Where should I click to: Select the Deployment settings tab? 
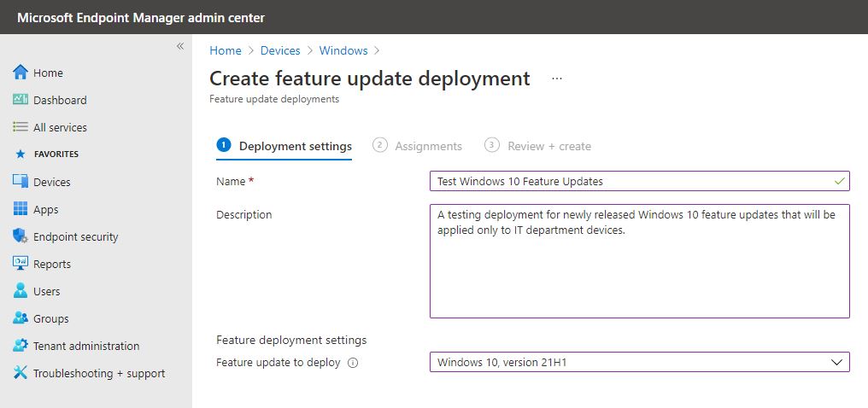coord(284,146)
